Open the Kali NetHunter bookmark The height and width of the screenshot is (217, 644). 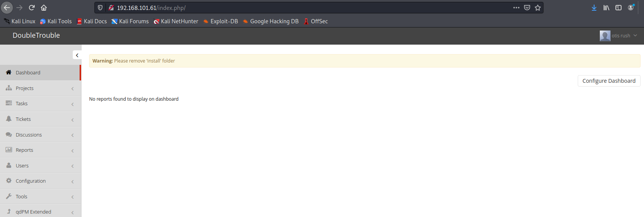(176, 21)
